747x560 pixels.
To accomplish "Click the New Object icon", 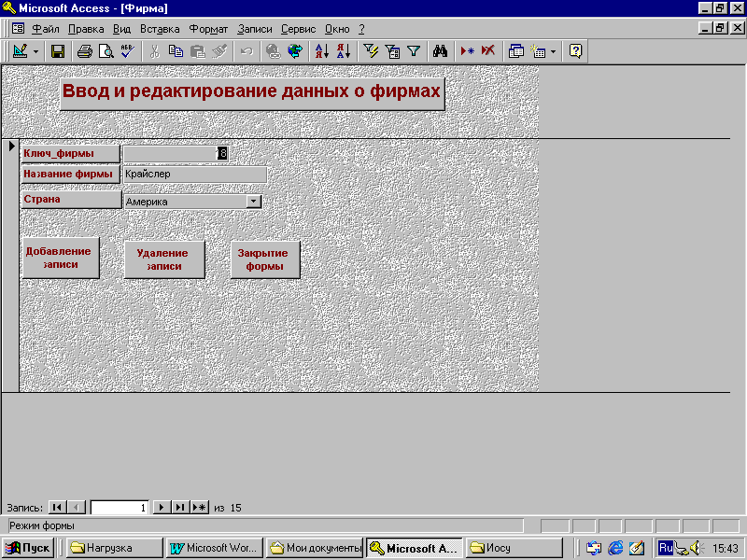I will pyautogui.click(x=538, y=51).
